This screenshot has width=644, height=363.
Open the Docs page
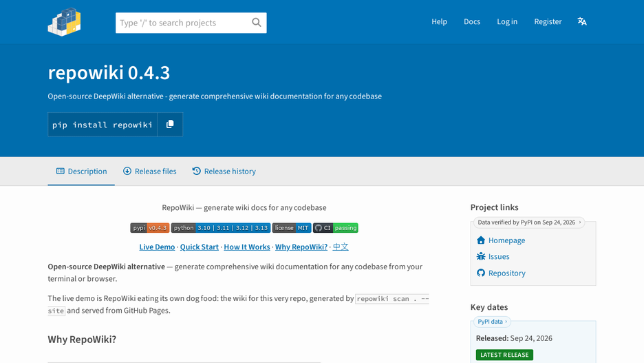(472, 21)
